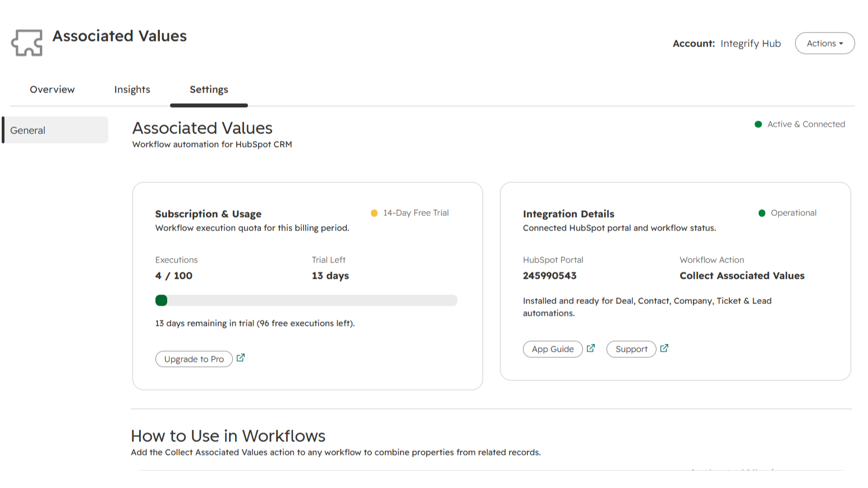Click the puzzle piece app icon
Image resolution: width=868 pixels, height=488 pixels.
[27, 43]
